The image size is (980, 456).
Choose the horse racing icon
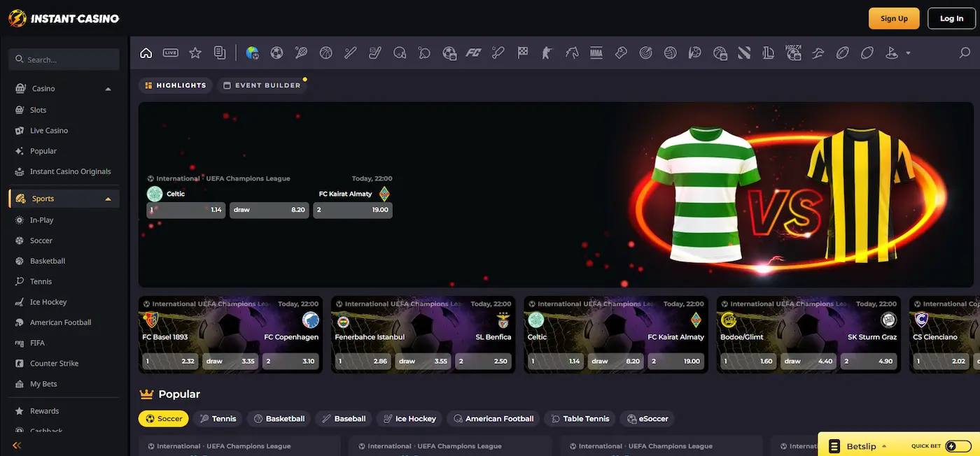572,52
